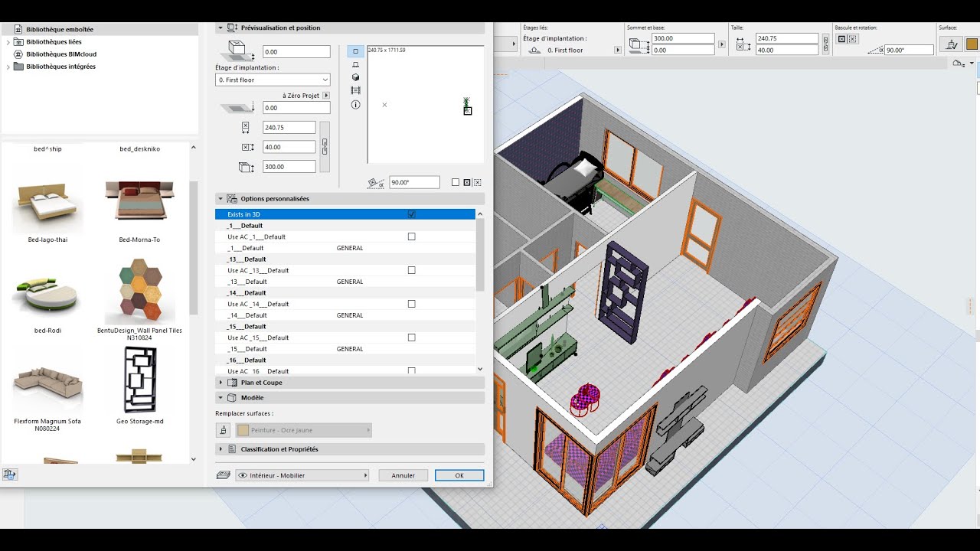This screenshot has width=980, height=551.
Task: Toggle the size chain link in the info box
Action: [x=825, y=44]
